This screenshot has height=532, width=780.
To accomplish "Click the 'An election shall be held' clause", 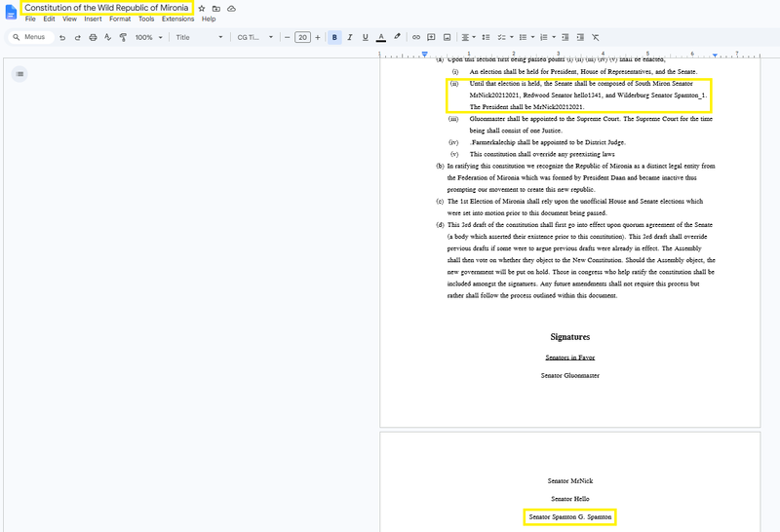I will coord(583,71).
